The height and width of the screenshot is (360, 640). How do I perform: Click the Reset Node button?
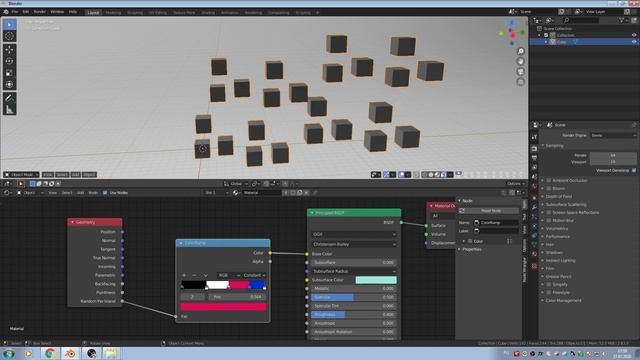tap(489, 211)
